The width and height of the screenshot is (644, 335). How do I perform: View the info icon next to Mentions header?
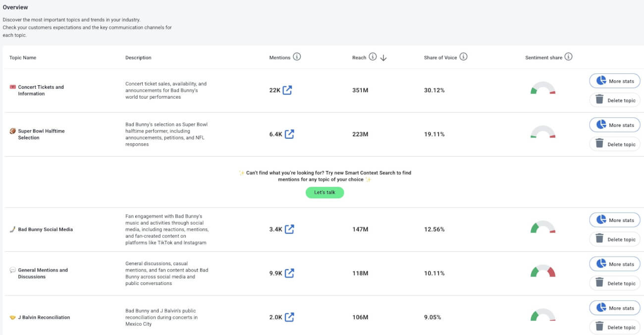pyautogui.click(x=297, y=56)
